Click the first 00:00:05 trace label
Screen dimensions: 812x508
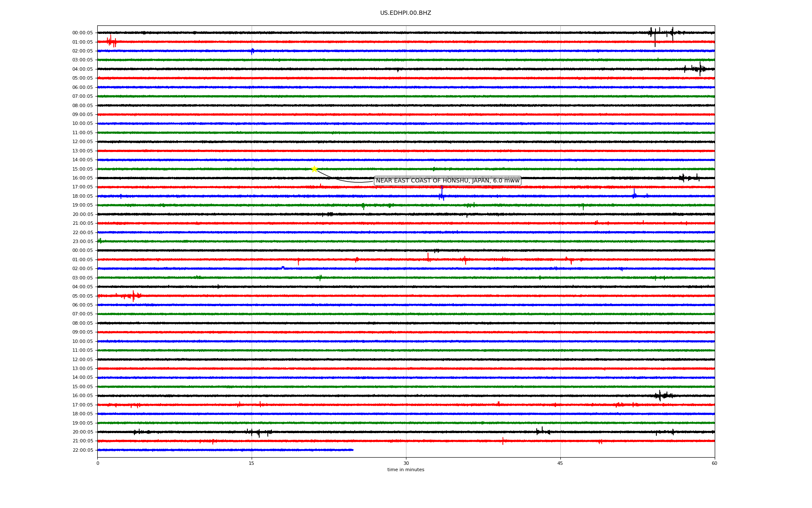(82, 33)
